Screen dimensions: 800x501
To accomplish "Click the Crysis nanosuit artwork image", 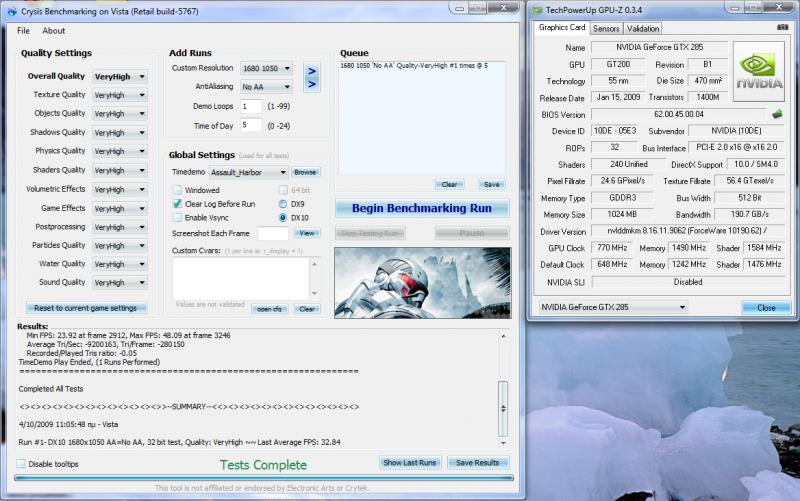I will [422, 283].
